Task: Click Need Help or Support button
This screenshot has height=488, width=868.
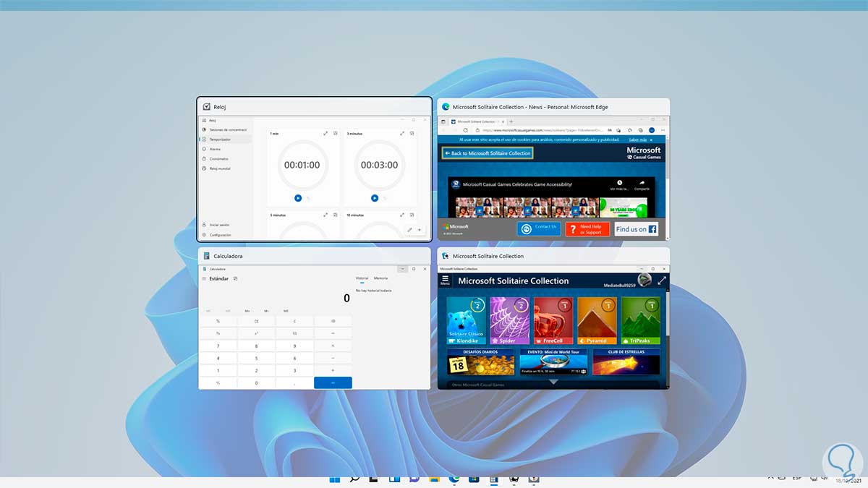Action: click(x=587, y=229)
